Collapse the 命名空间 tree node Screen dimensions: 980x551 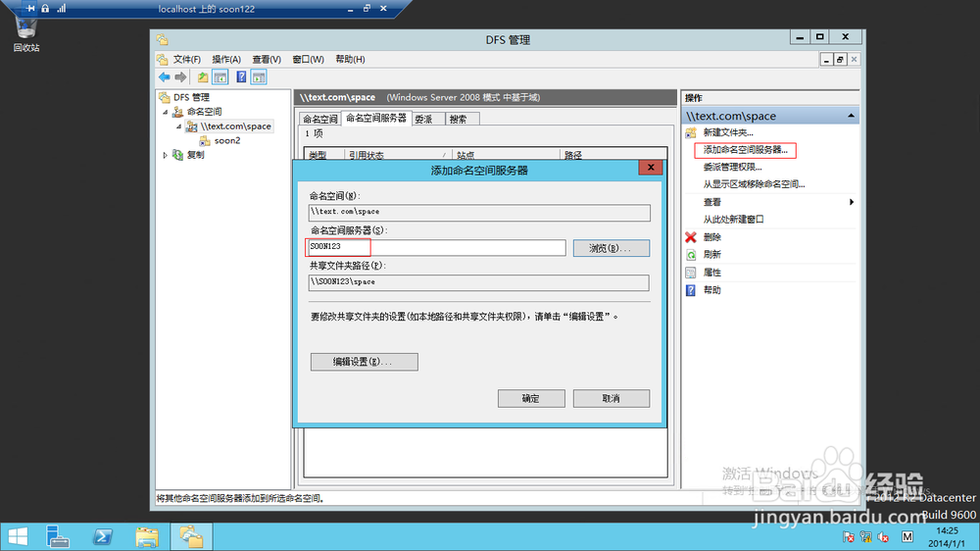point(166,112)
